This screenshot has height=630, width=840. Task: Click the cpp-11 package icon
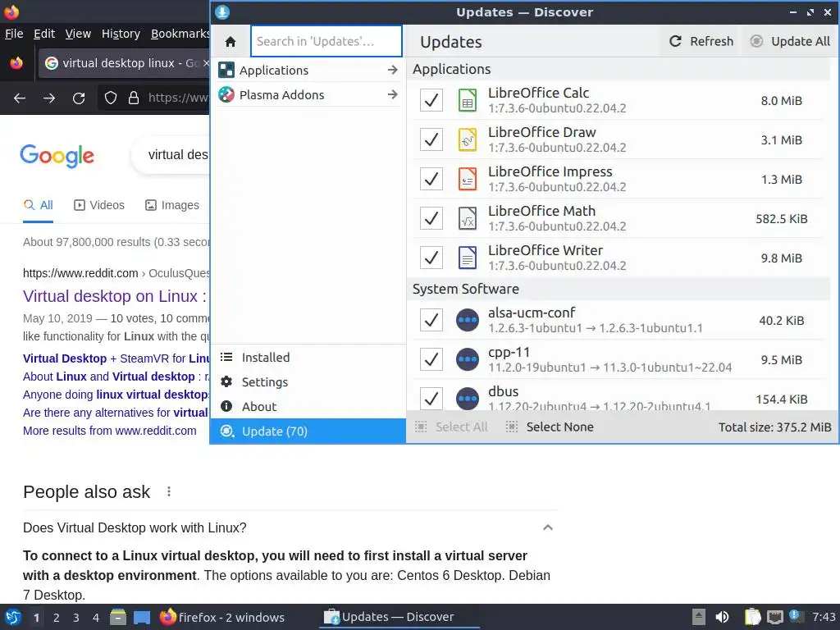coord(467,359)
